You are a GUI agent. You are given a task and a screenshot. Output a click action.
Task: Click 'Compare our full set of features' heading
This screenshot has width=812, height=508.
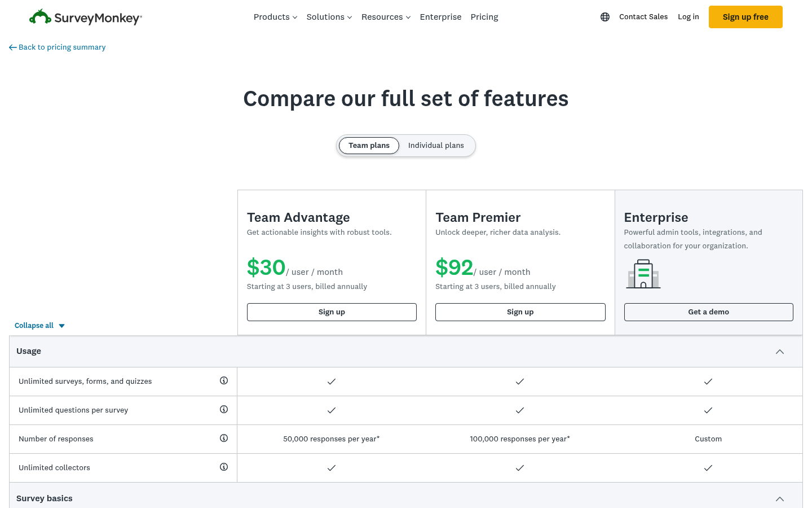[406, 99]
